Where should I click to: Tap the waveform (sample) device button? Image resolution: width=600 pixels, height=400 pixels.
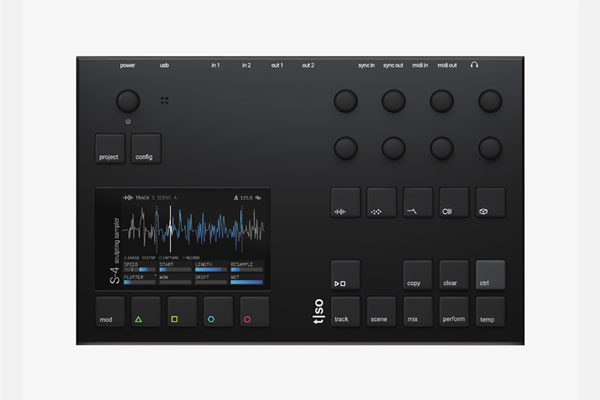point(346,202)
